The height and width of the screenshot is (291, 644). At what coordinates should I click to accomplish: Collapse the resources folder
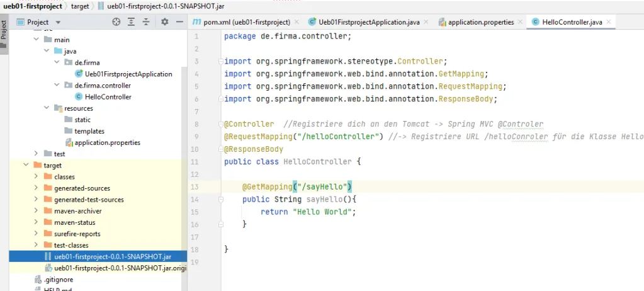(x=47, y=108)
